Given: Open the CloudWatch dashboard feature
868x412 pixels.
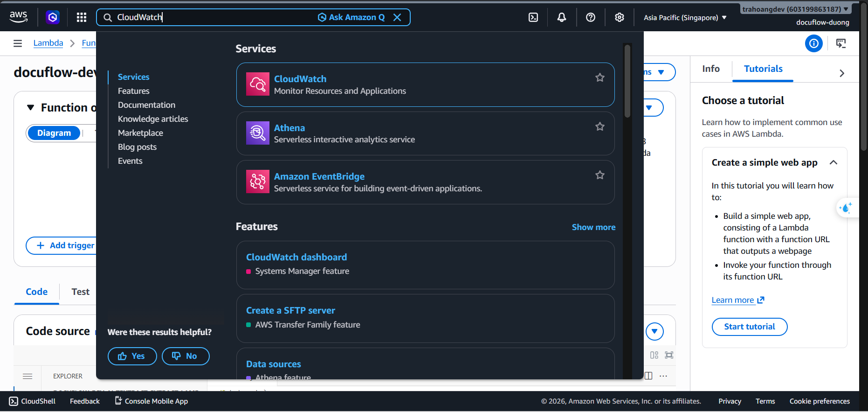Looking at the screenshot, I should (426, 265).
